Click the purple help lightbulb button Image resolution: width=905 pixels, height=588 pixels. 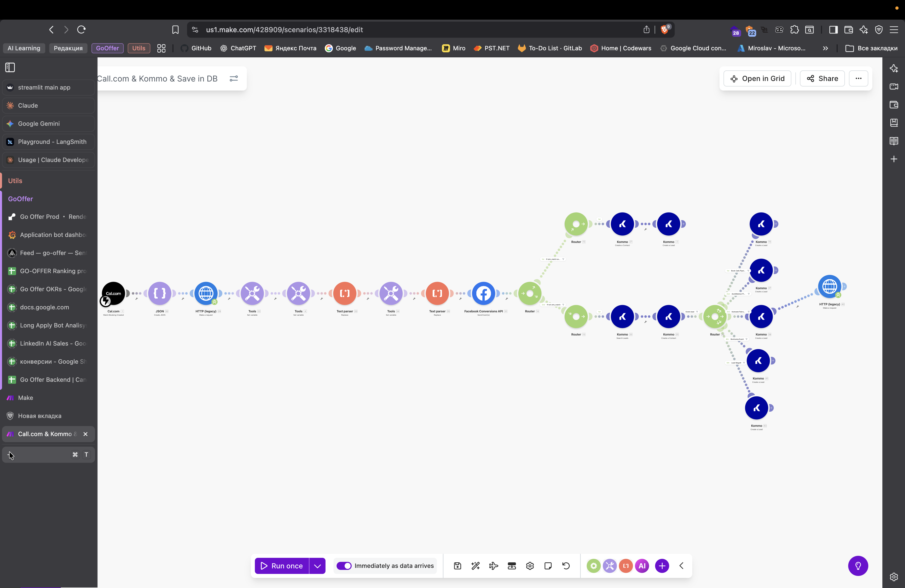(858, 566)
